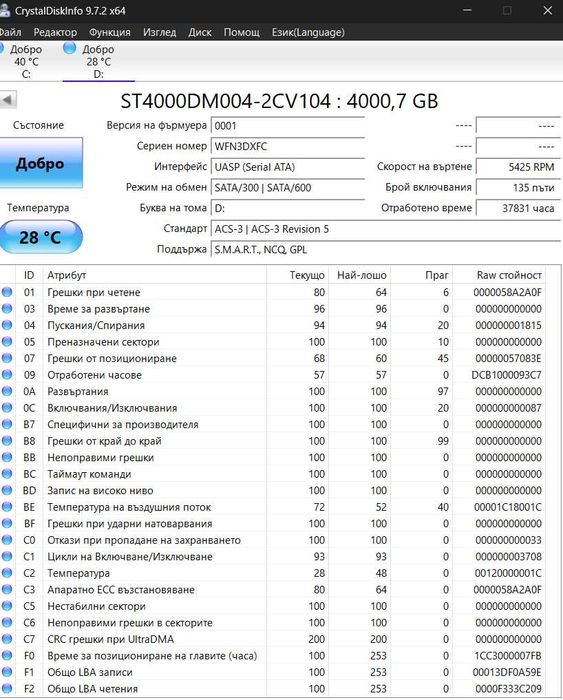The height and width of the screenshot is (700, 563).
Task: Click the rotation speed field 5425 RPM
Action: (x=518, y=167)
